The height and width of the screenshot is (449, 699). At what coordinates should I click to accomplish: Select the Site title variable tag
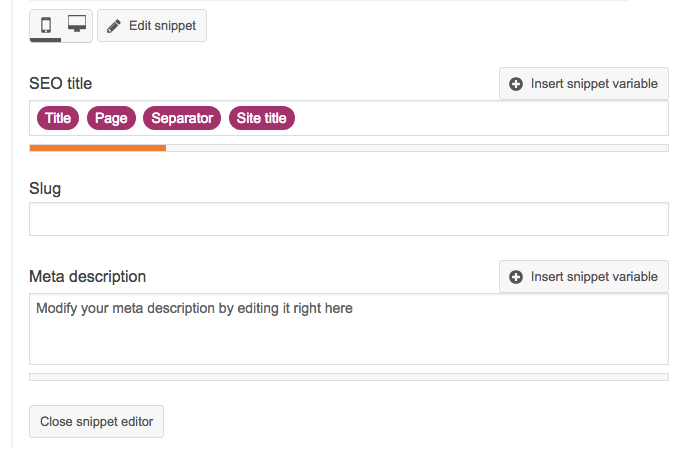pos(261,118)
